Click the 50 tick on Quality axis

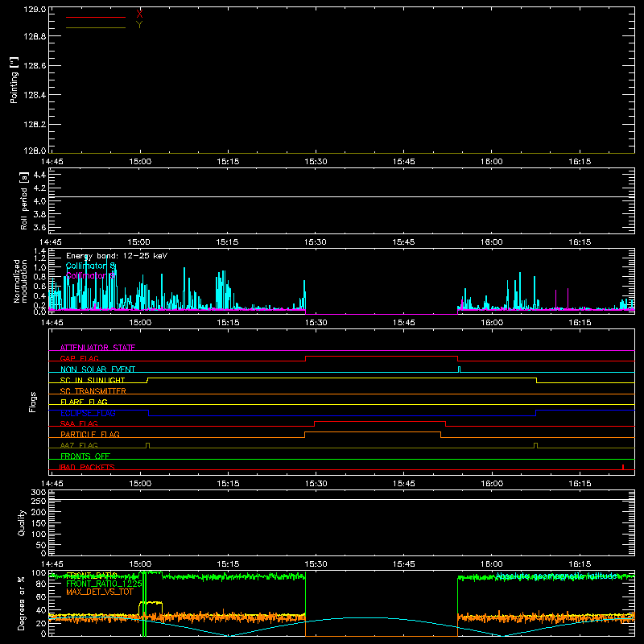click(x=41, y=545)
